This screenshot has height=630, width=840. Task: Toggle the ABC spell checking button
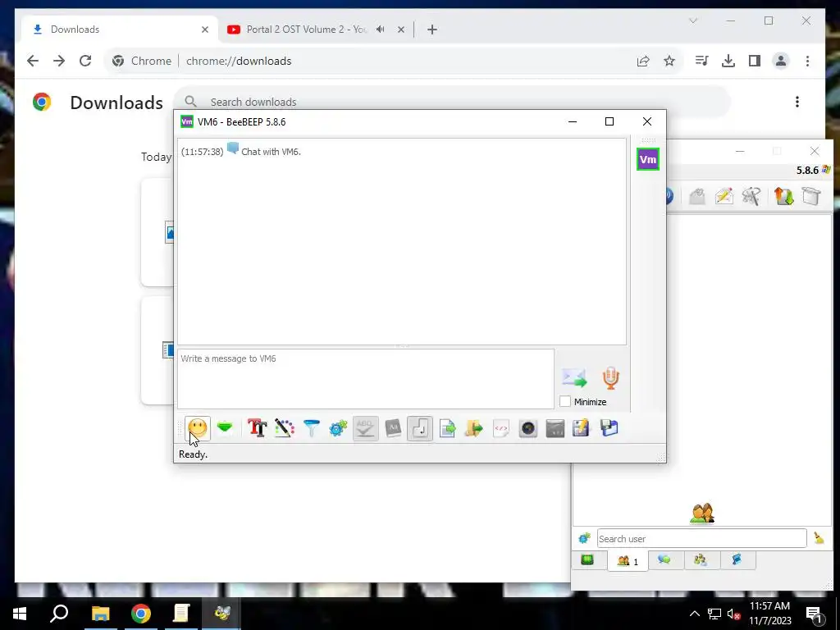coord(365,428)
